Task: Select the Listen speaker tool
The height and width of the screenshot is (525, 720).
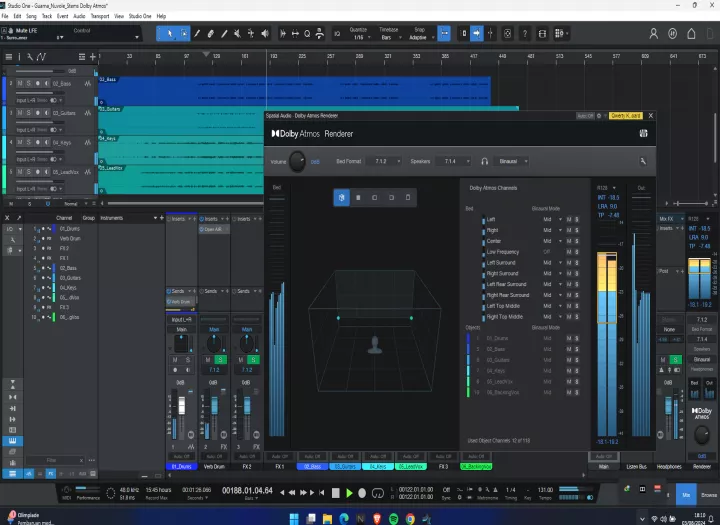Action: click(265, 34)
